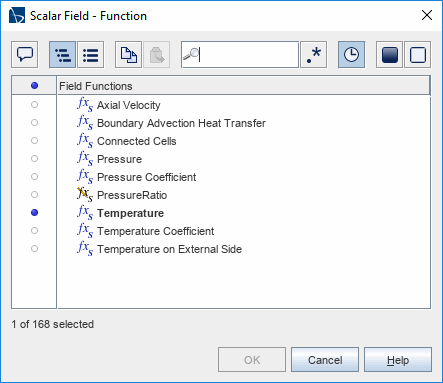443x383 pixels.
Task: Switch to hierarchical tree view icon
Action: tap(63, 55)
